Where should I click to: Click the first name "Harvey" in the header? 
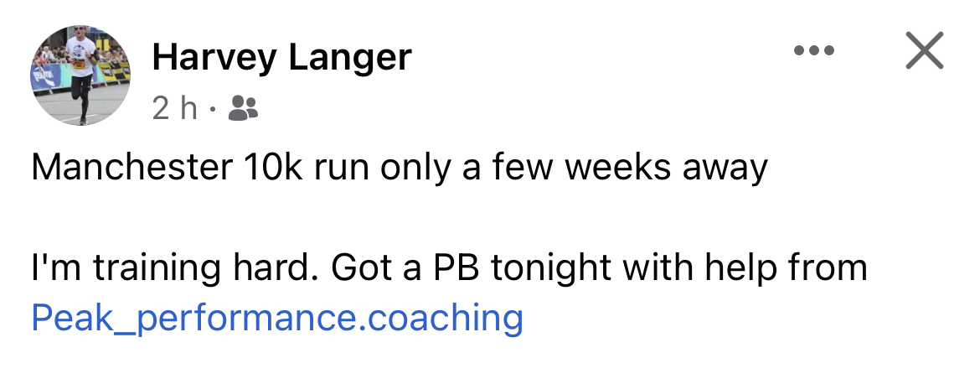[214, 57]
